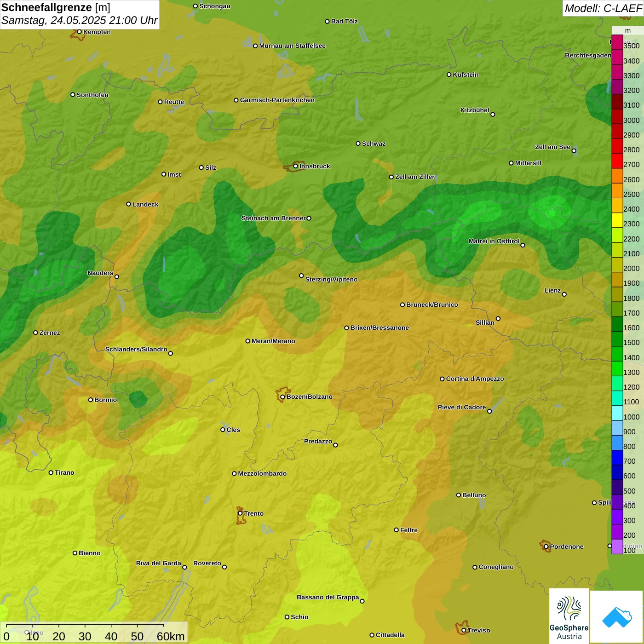Click the Tirano location dot

pyautogui.click(x=51, y=472)
